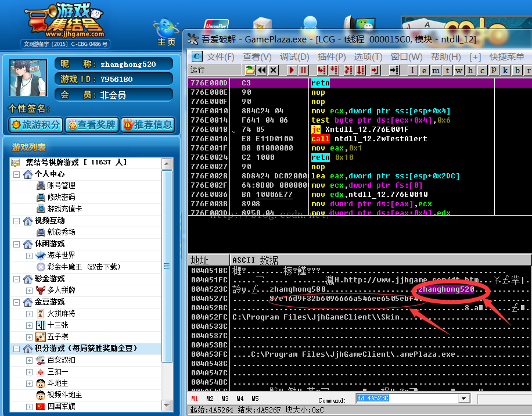Select the 'call ntdll_12.ZwTestAlert' disassembly line

(360, 139)
